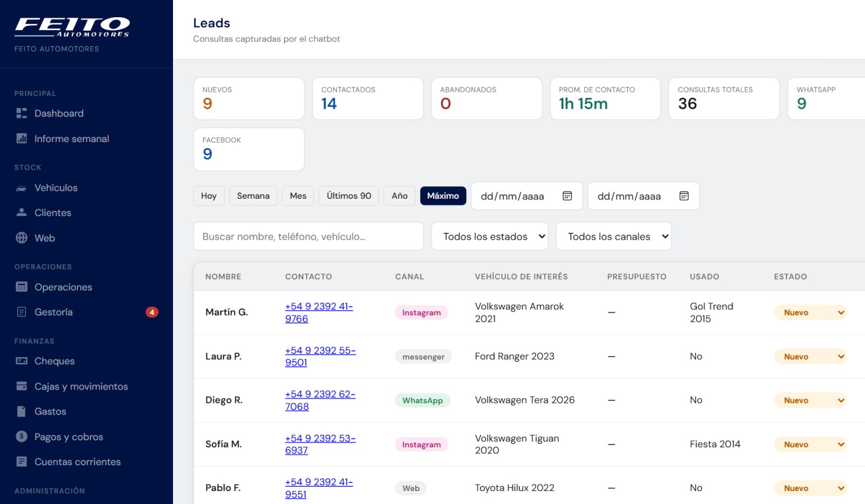
Task: Open the first date field's calendar picker icon
Action: (567, 196)
